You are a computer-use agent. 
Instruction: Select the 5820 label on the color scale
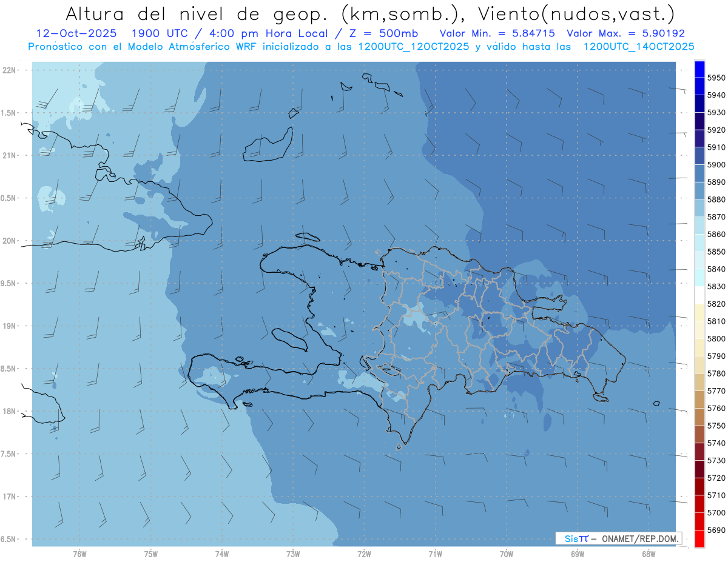(x=716, y=304)
